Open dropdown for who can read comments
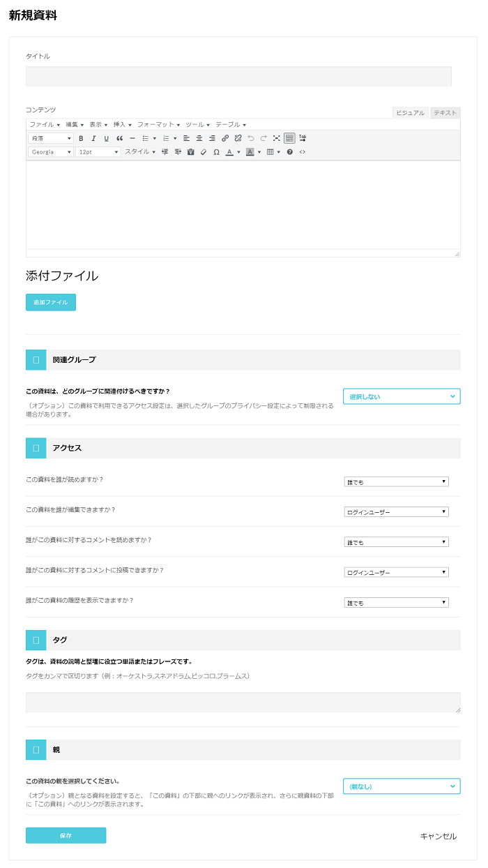The height and width of the screenshot is (868, 488). [x=397, y=542]
